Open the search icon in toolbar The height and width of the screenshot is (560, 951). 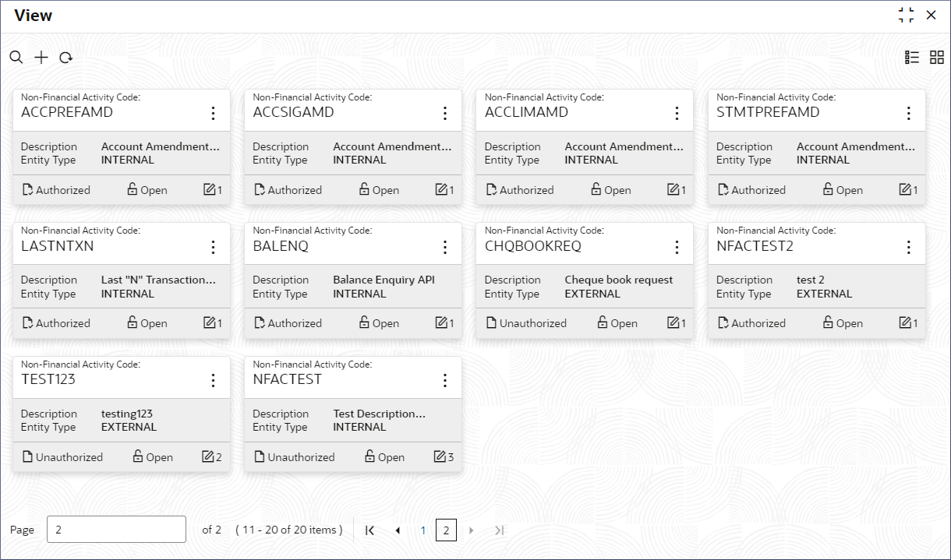coord(16,58)
